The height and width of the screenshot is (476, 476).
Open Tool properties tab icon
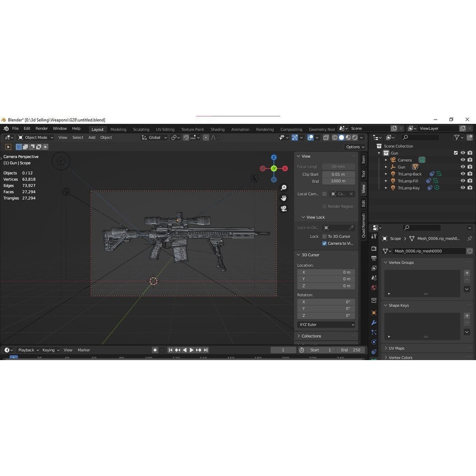point(374,236)
